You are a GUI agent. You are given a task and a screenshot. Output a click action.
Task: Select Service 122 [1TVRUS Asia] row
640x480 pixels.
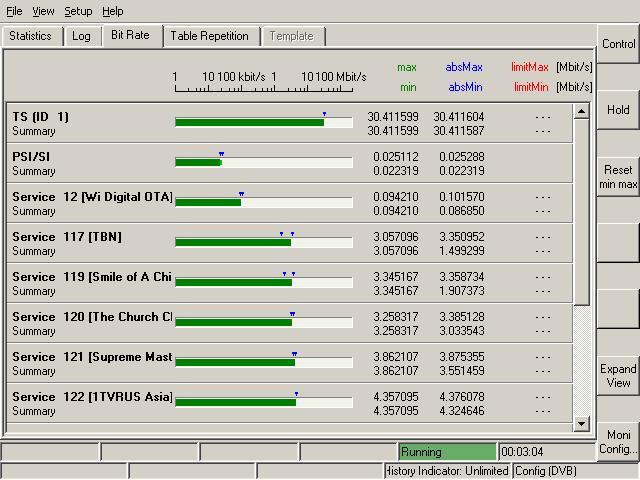91,403
